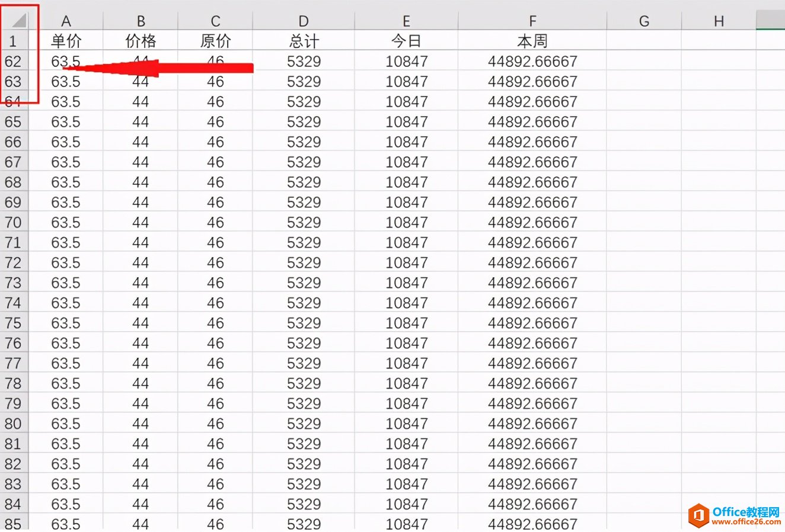The height and width of the screenshot is (532, 785).
Task: Select cell 46 in row 74
Action: (215, 303)
